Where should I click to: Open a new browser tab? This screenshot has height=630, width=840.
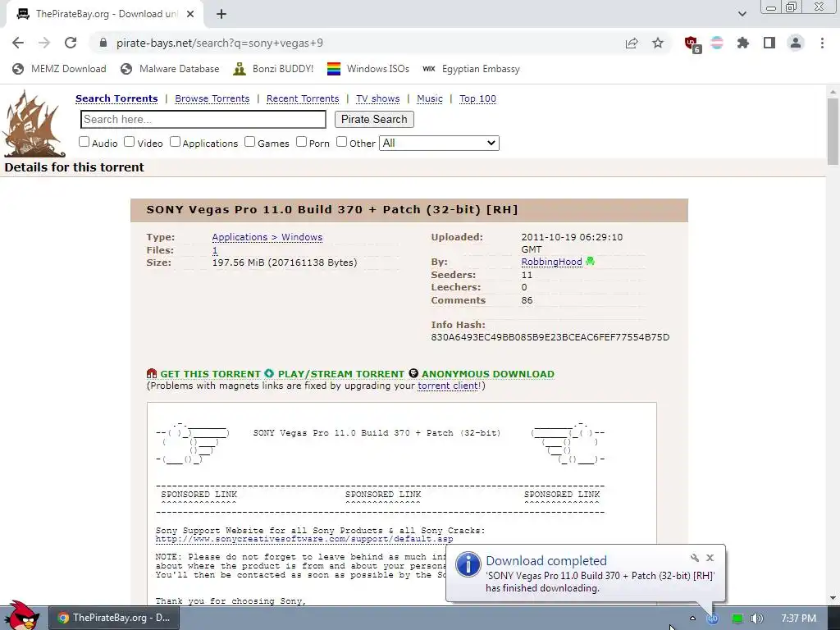click(221, 14)
